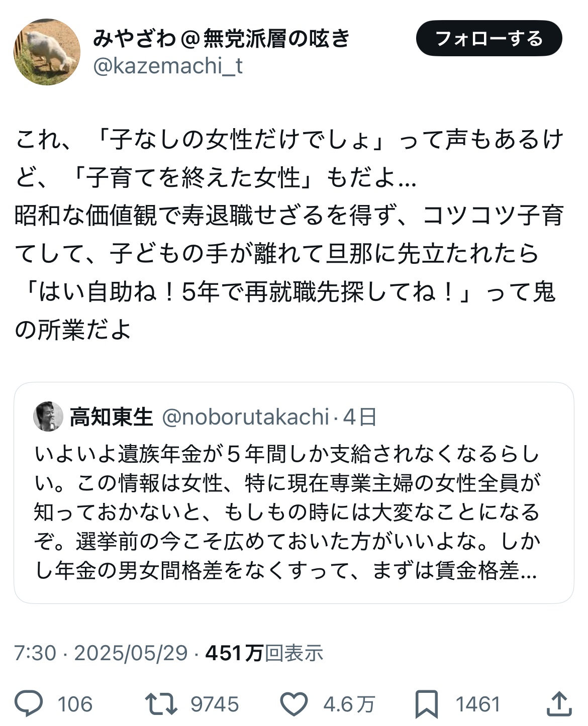Click the goat profile avatar
The image size is (588, 726).
[x=47, y=52]
